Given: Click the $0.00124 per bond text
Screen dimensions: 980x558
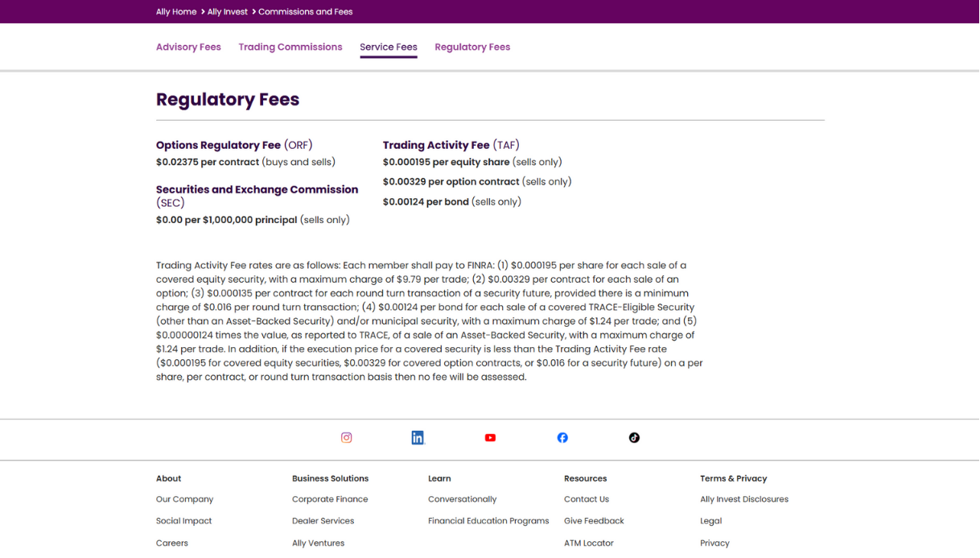Looking at the screenshot, I should click(x=426, y=202).
